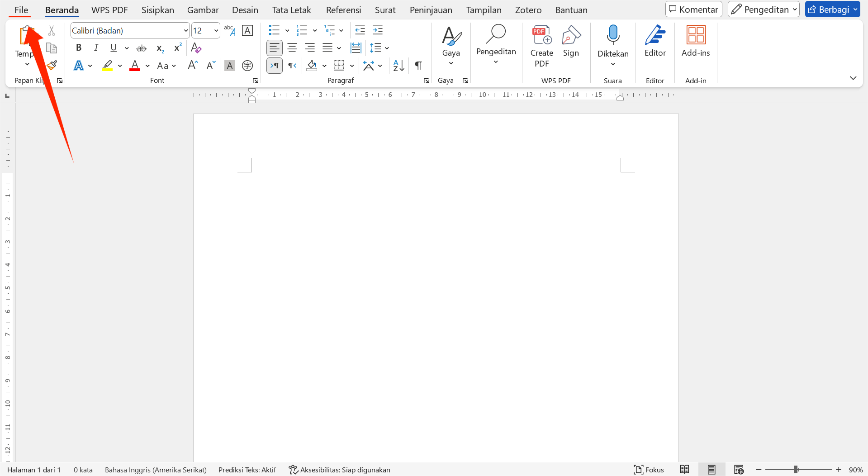Screen dimensions: 868x476
Task: Open the font size dropdown
Action: coord(216,30)
